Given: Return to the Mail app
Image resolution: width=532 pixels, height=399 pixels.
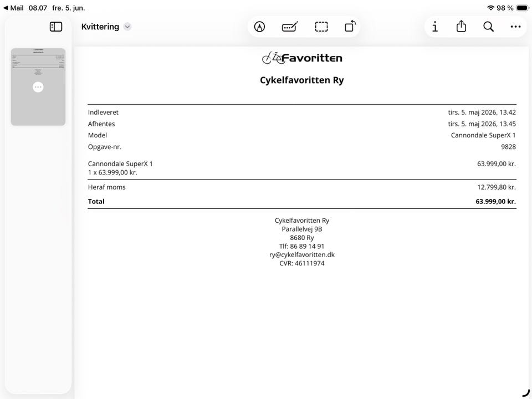Looking at the screenshot, I should 13,8.
